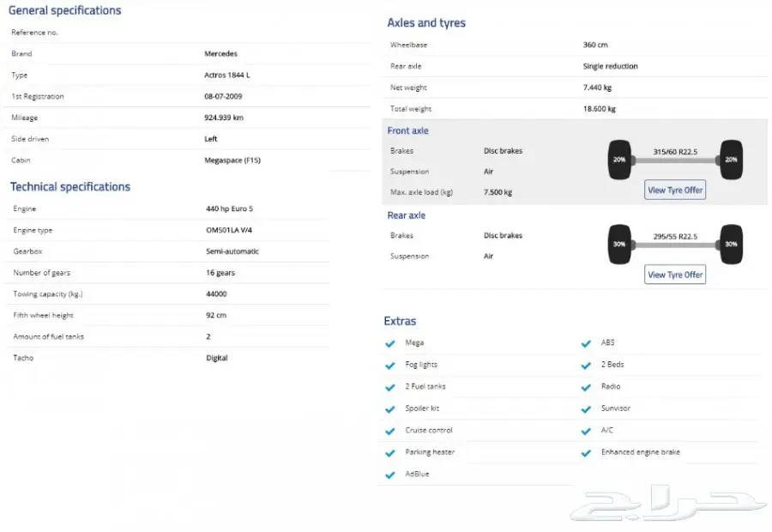The image size is (772, 532).
Task: Select the checkmark next to AdBlue
Action: click(390, 475)
